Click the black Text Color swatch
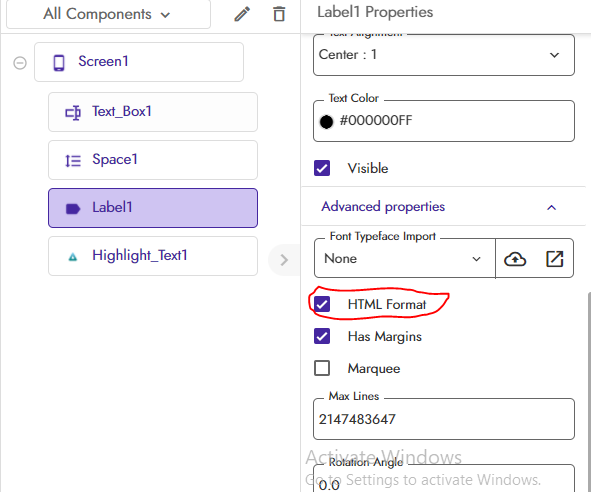This screenshot has width=591, height=492. click(x=326, y=121)
